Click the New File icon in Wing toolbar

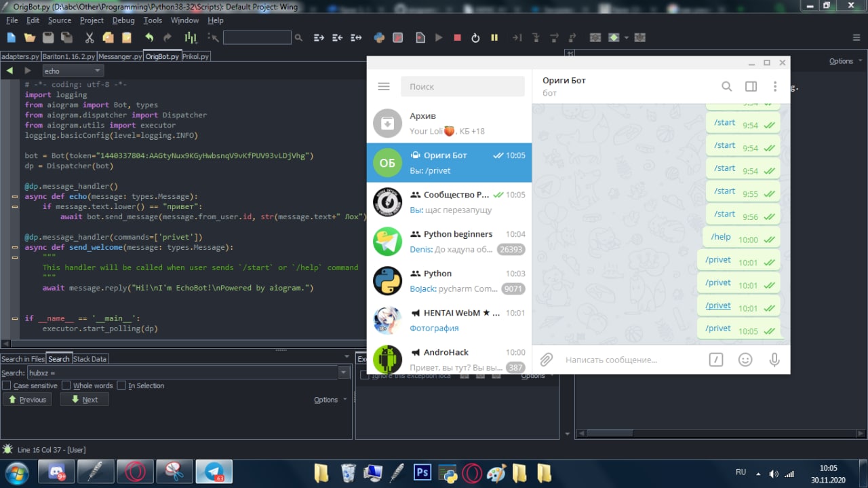[11, 38]
